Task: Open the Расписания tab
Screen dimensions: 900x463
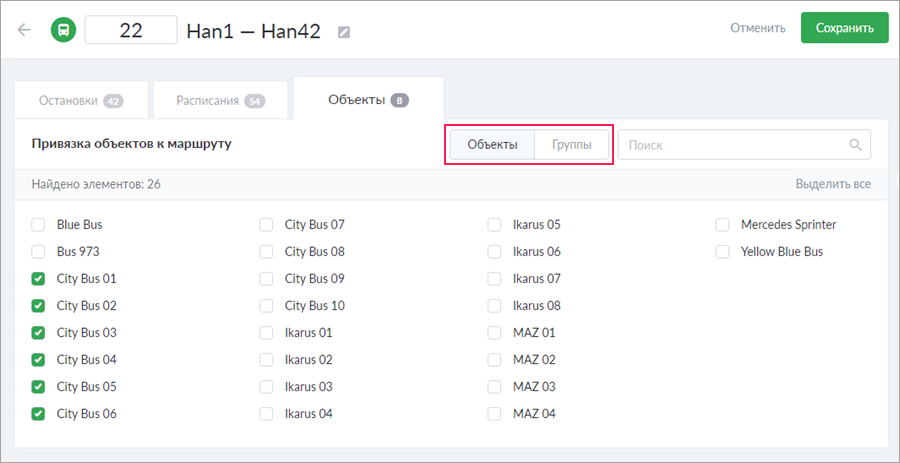Action: (220, 100)
